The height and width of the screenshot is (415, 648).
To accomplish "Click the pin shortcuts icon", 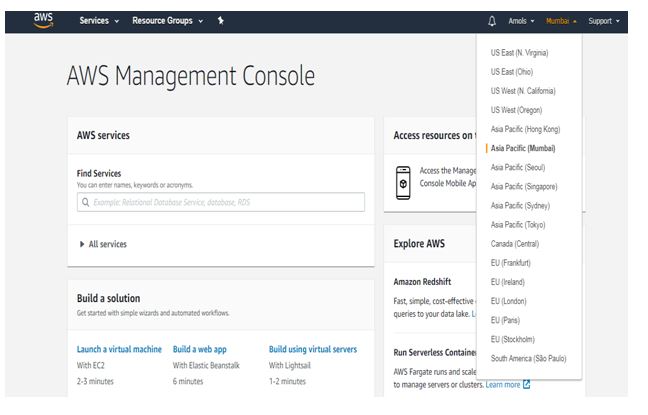I will tap(221, 20).
